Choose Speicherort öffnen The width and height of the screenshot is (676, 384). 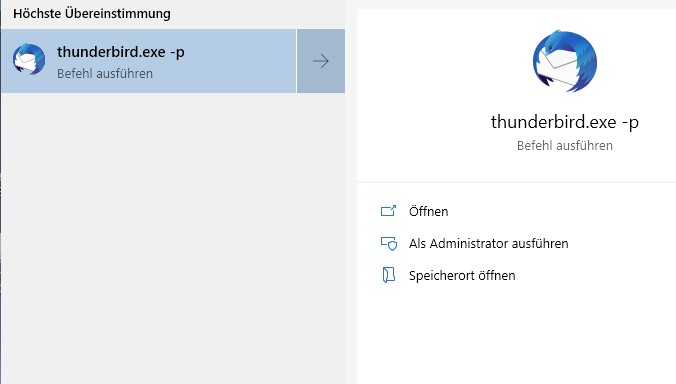click(462, 275)
